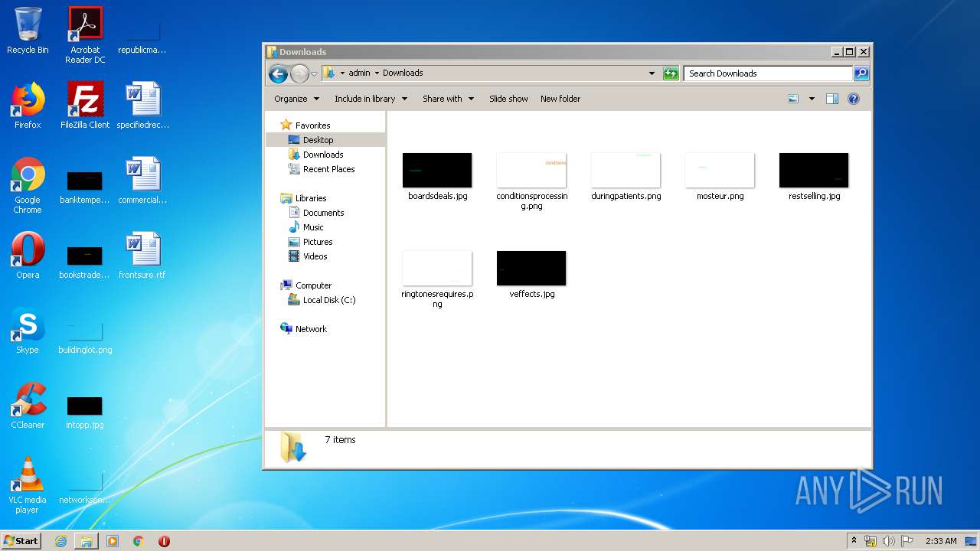The image size is (980, 551).
Task: Select Local Disk (C:) in navigation pane
Action: pos(328,300)
